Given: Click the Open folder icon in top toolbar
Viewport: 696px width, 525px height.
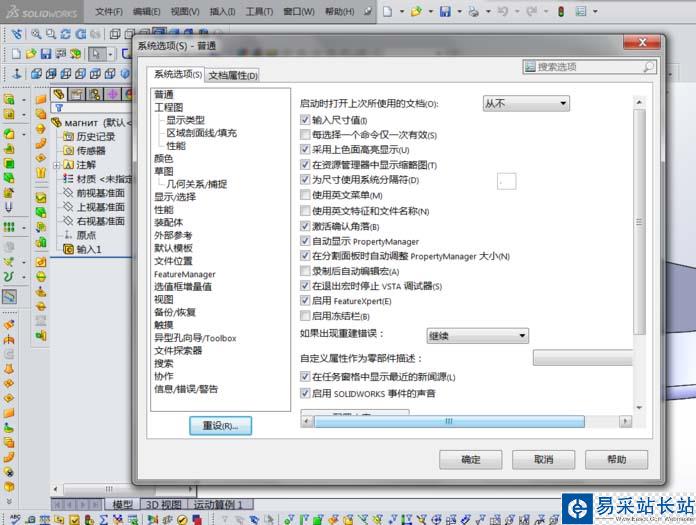Looking at the screenshot, I should [416, 12].
